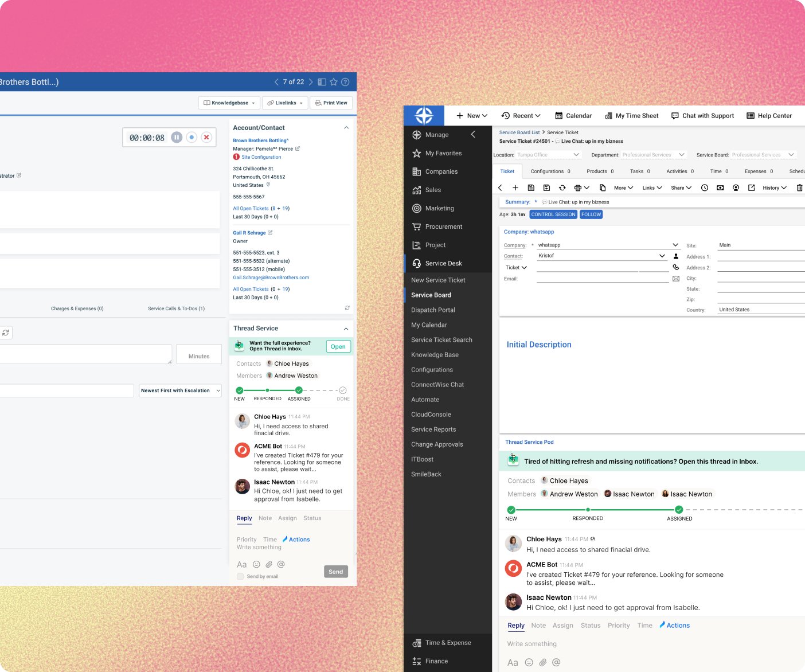Click the attachment paperclip in the Reply box

[x=269, y=564]
